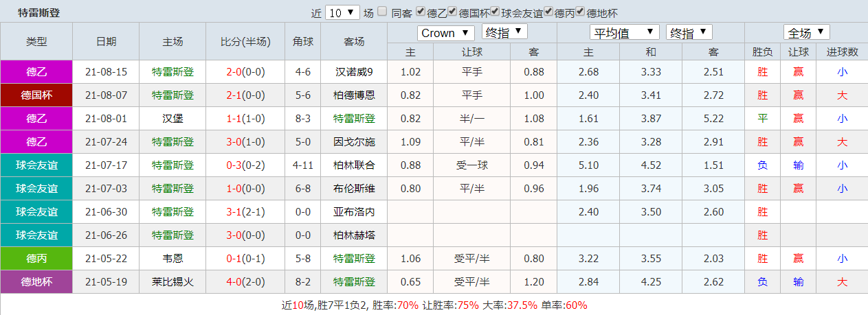Click the 进球数 column header
This screenshot has height=315, width=868.
point(842,51)
